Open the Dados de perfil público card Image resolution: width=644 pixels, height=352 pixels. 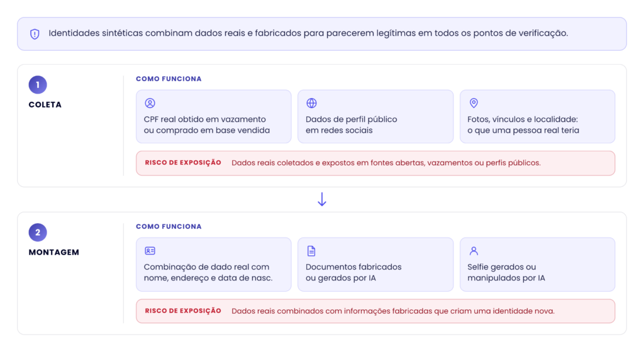(375, 116)
